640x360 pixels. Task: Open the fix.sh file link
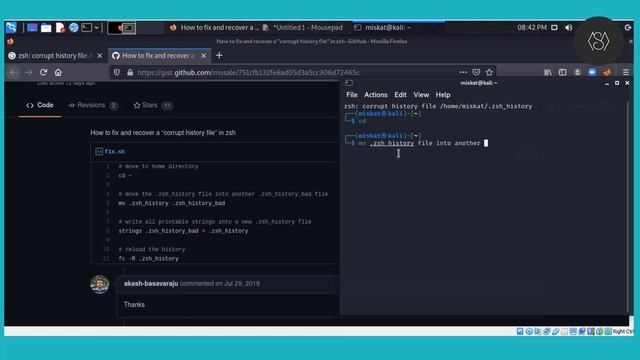coord(115,151)
